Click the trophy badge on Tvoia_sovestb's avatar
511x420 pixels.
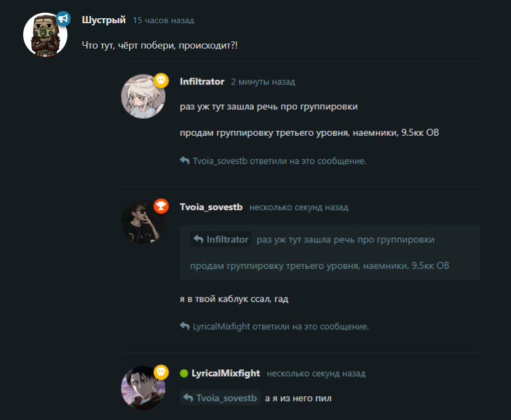tap(161, 206)
